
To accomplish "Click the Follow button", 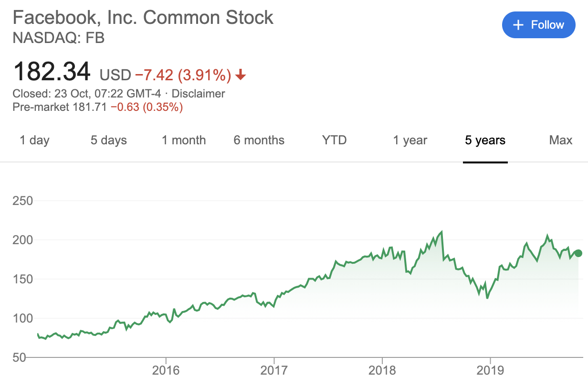I will click(x=538, y=25).
